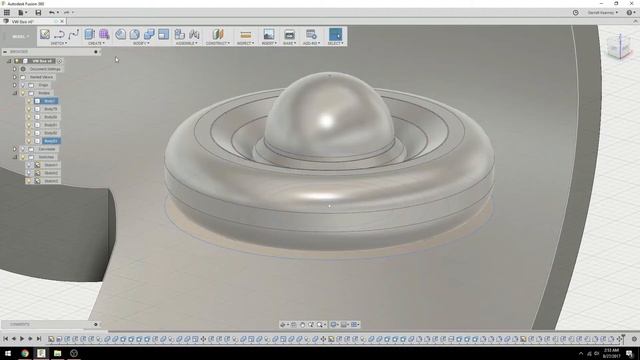Expand the Origin folder node
Screen dimensions: 640x360
tap(15, 85)
